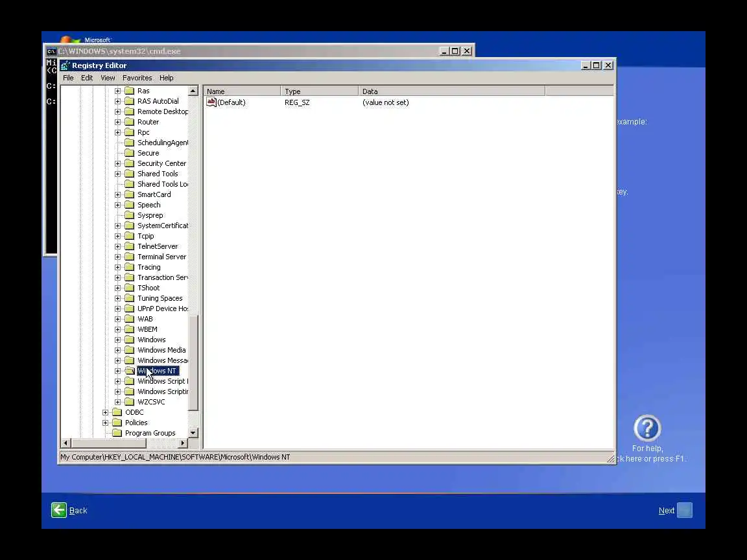Select the UPnP Device Host key
The height and width of the screenshot is (560, 747).
click(163, 309)
